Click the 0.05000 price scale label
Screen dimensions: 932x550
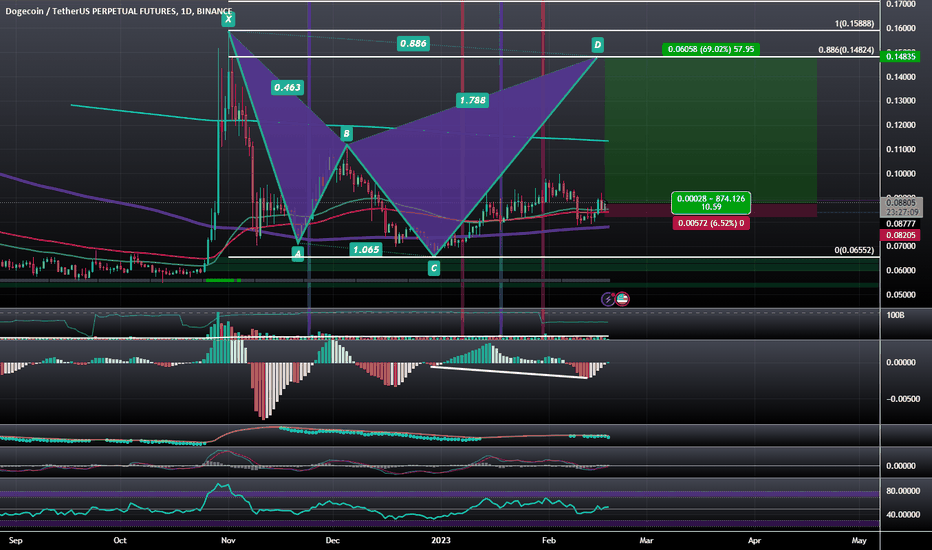pyautogui.click(x=901, y=294)
